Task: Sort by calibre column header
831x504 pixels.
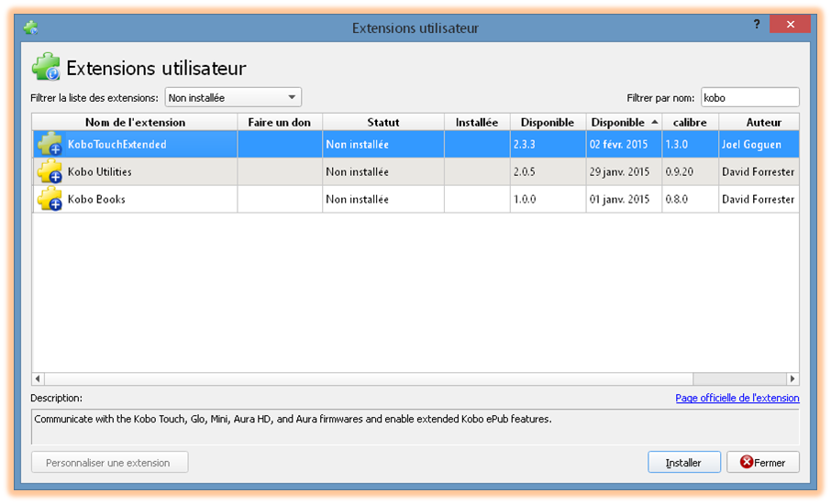Action: [690, 122]
